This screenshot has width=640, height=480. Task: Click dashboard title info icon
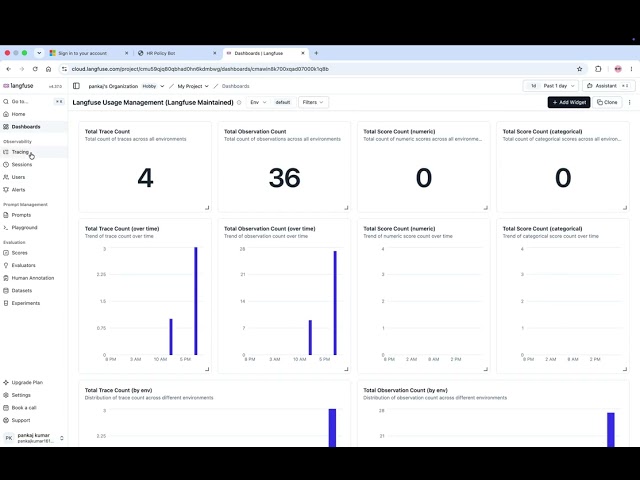239,102
